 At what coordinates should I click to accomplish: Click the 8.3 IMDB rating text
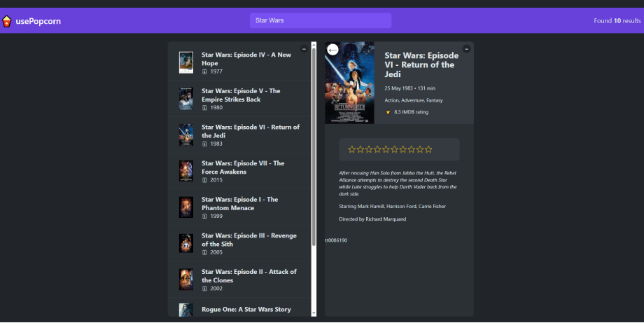[x=411, y=112]
